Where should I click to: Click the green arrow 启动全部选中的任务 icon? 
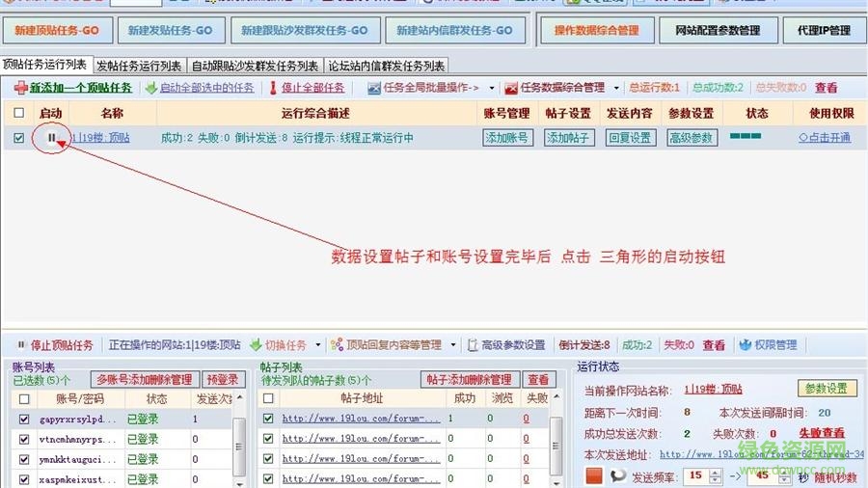(x=151, y=88)
